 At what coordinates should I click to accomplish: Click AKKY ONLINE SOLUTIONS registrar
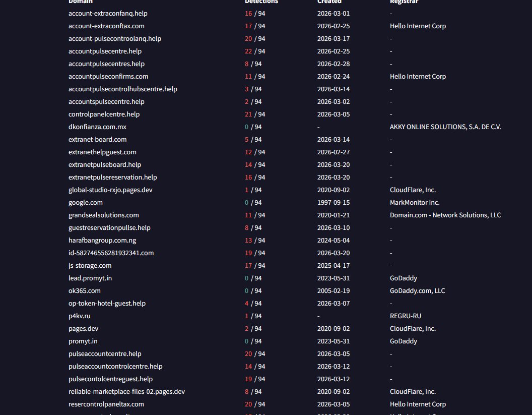[x=445, y=127]
